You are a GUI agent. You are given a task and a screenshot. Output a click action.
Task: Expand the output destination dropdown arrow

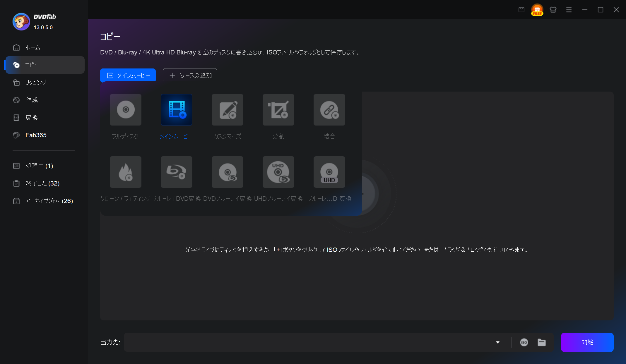[x=497, y=342]
